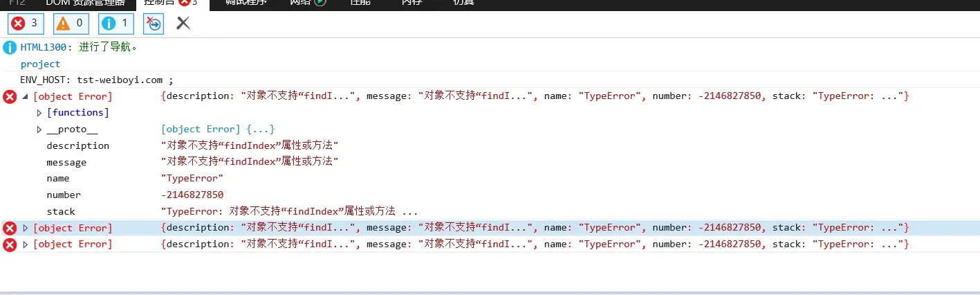Click the message row's findIndex error value
This screenshot has height=295, width=980.
coord(249,162)
